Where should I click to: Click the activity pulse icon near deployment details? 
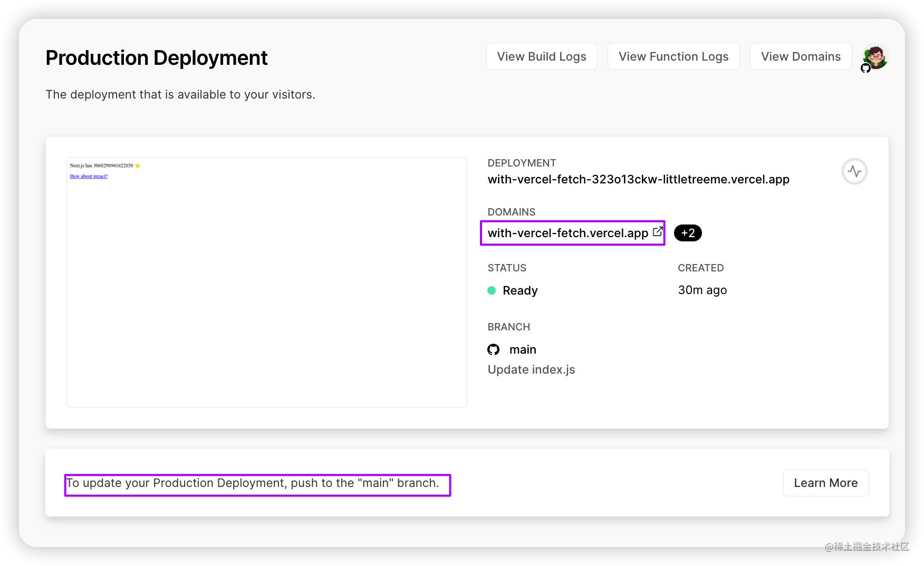854,171
